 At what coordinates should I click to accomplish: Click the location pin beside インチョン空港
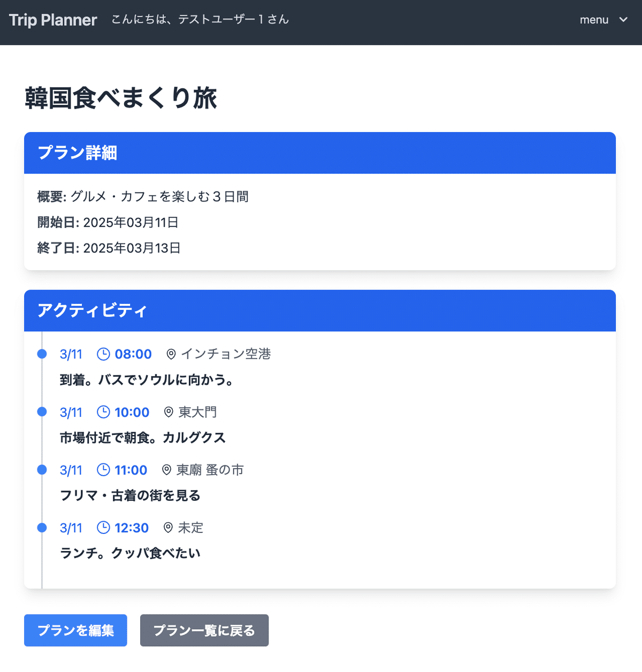171,354
